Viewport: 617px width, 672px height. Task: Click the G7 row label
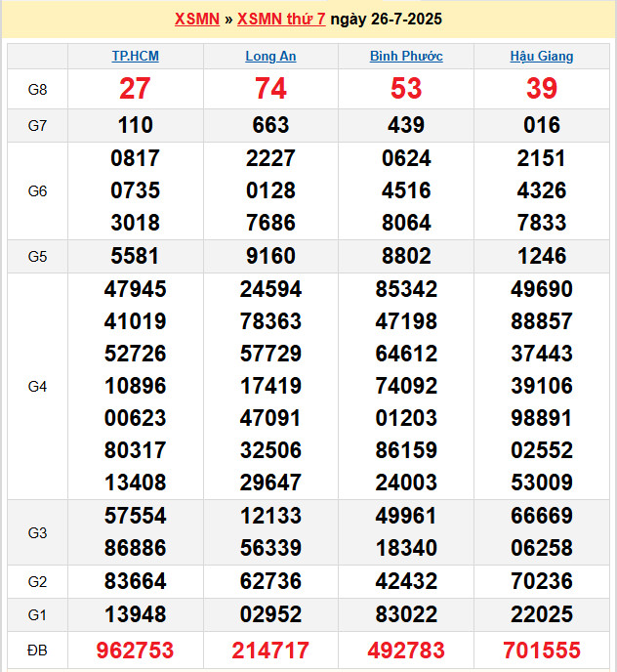coord(37,126)
